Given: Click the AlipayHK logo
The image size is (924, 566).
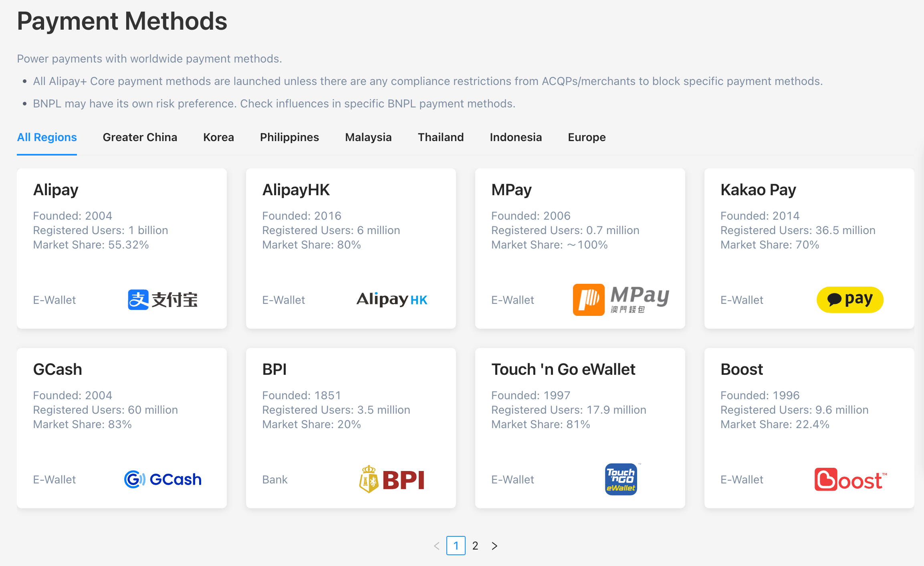Looking at the screenshot, I should point(391,299).
